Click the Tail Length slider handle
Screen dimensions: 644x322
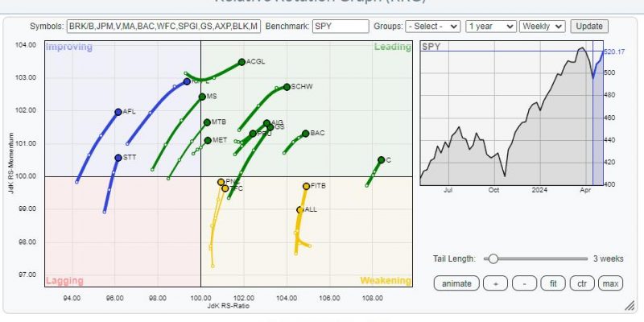493,258
